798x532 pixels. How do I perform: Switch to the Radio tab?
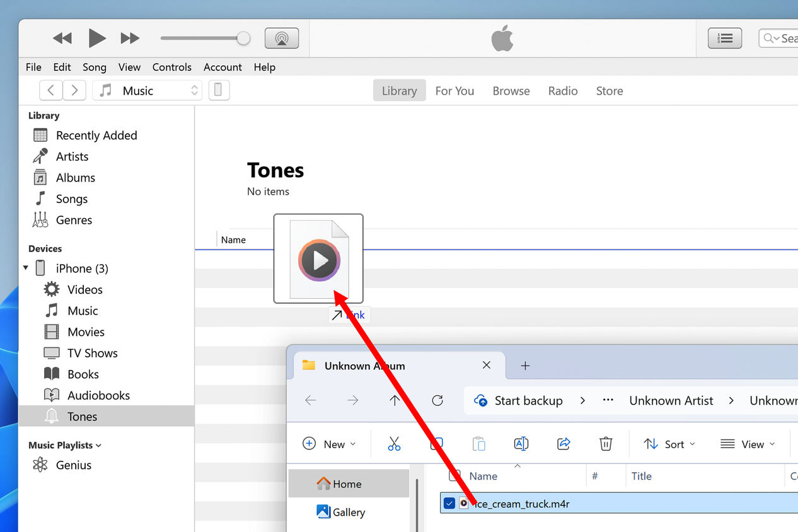tap(563, 91)
